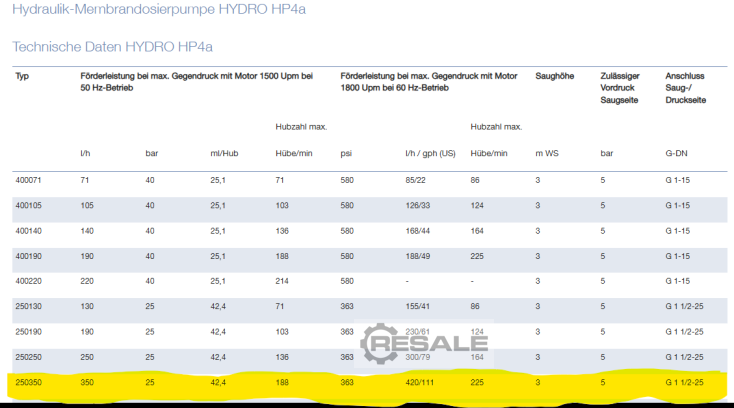
Task: Select type cell '250190'
Action: click(28, 332)
